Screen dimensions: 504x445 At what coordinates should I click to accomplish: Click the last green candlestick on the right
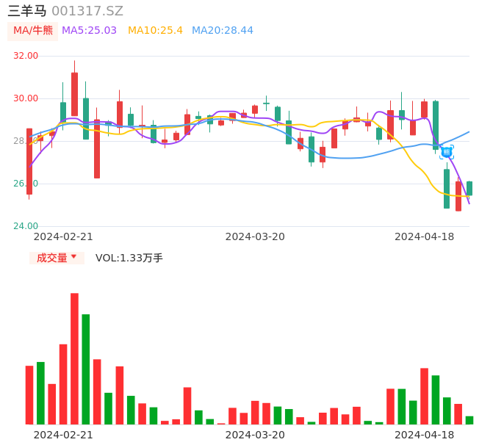(469, 188)
